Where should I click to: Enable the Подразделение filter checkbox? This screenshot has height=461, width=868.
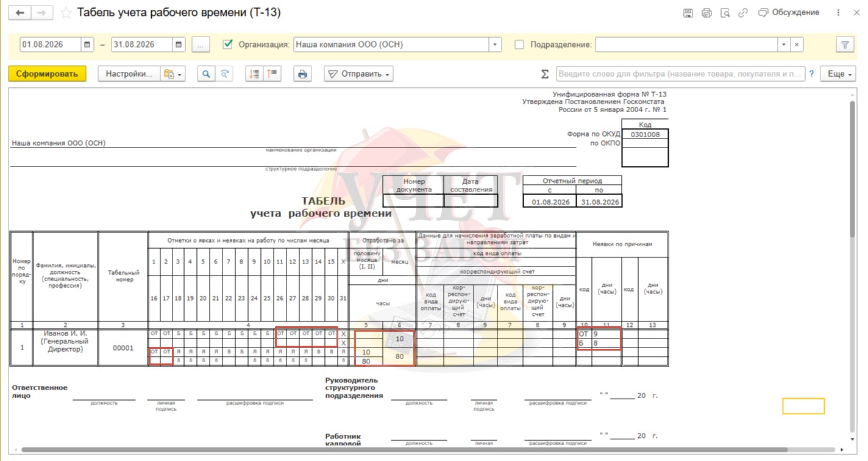519,45
